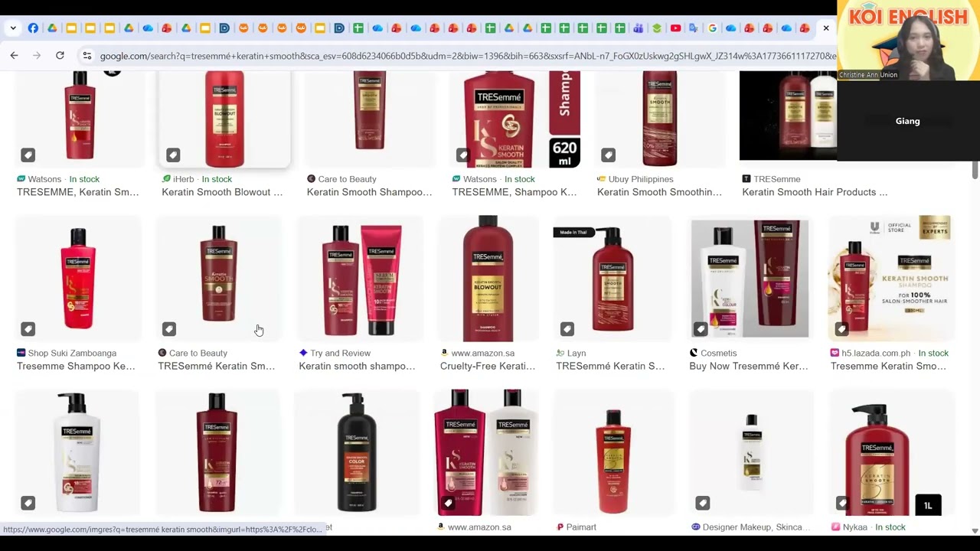
Task: Select the Watsons 620 ml shampoo thumbnail
Action: [514, 119]
